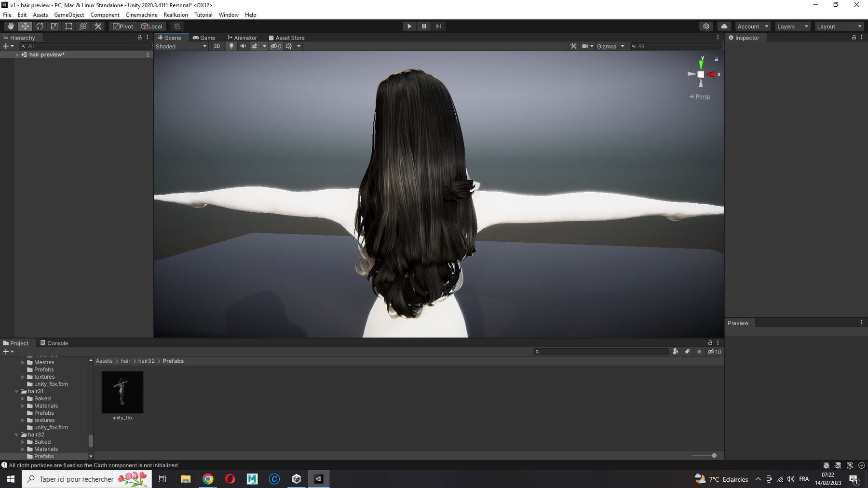Step one frame forward
868x488 pixels.
[438, 26]
